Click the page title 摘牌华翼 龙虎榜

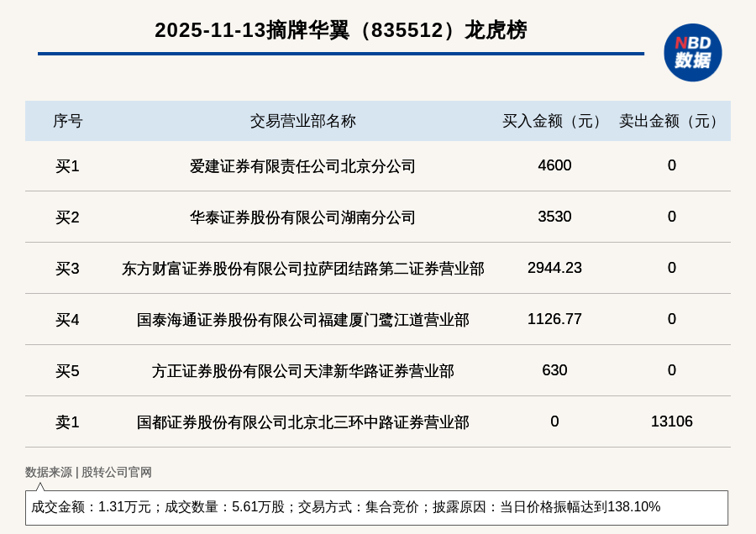click(x=340, y=30)
